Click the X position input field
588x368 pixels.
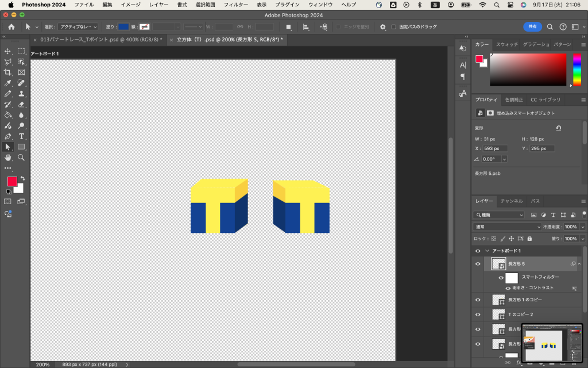click(496, 148)
